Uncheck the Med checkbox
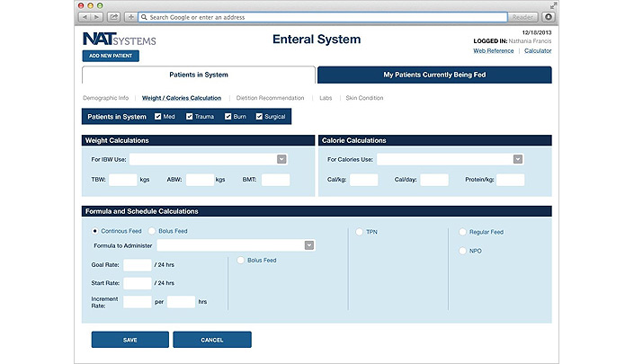 (157, 116)
